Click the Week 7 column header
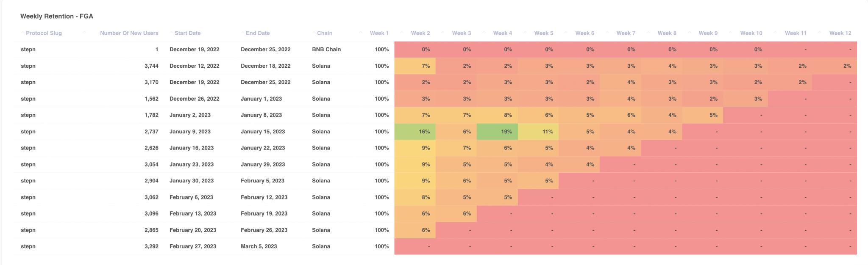868x265 pixels. (x=626, y=33)
